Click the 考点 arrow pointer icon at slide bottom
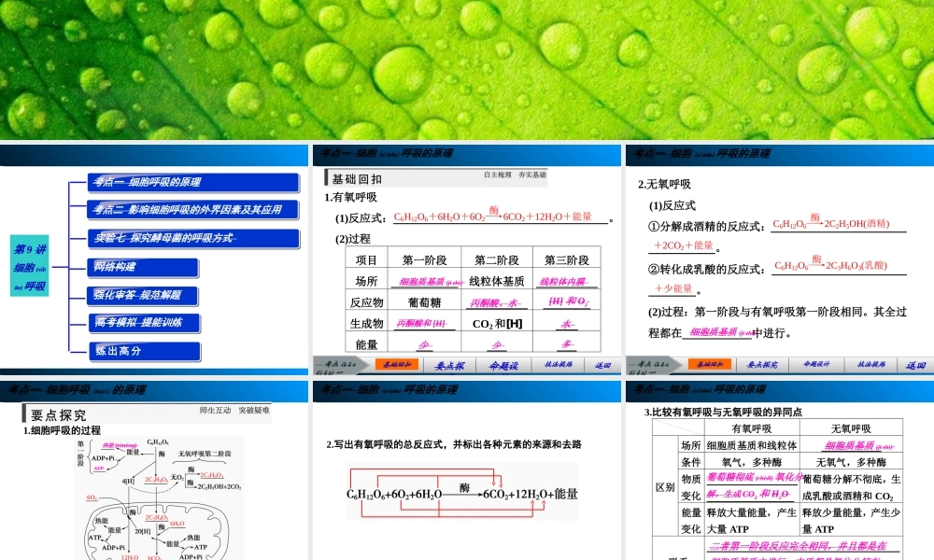Screen dimensions: 934x560 click(x=334, y=364)
